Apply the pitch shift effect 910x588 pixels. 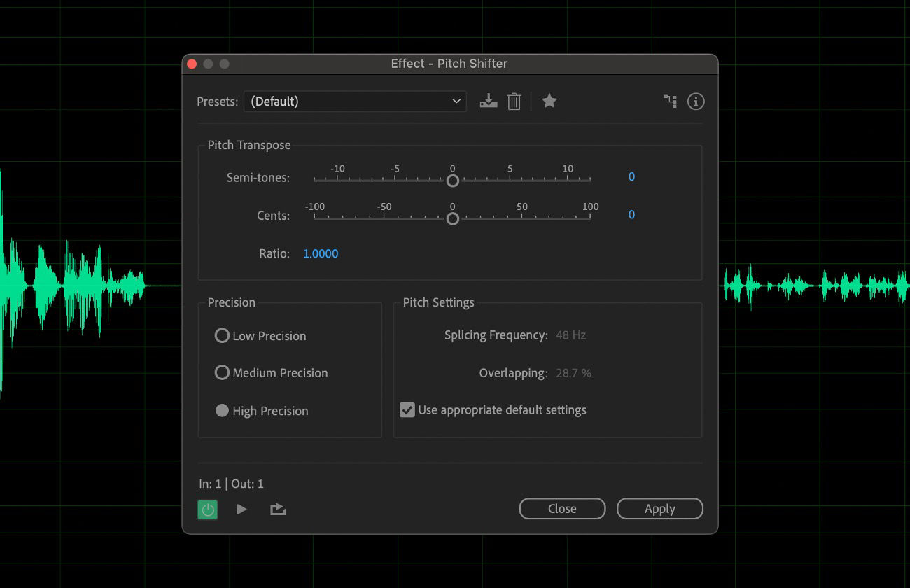point(659,509)
